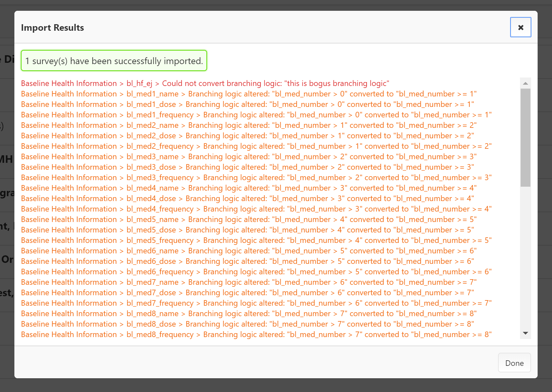Click the bl_med8_frequency branching logic line
This screenshot has height=392, width=552.
coord(256,335)
